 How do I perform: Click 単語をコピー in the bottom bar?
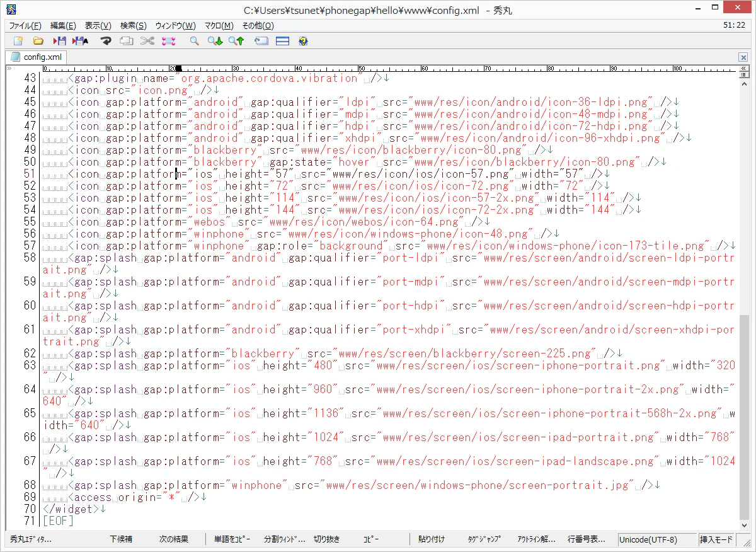(x=232, y=539)
